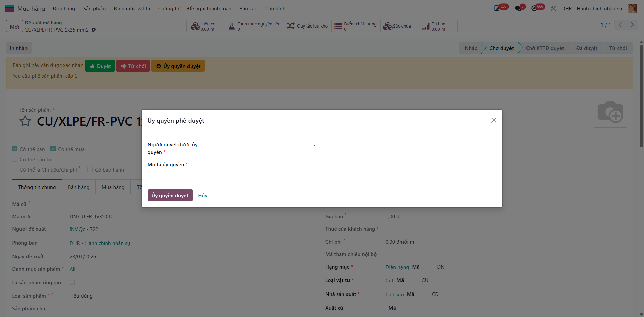Click Hủy to cancel the delegation
Screen dimensions: 644x317
coord(203,196)
